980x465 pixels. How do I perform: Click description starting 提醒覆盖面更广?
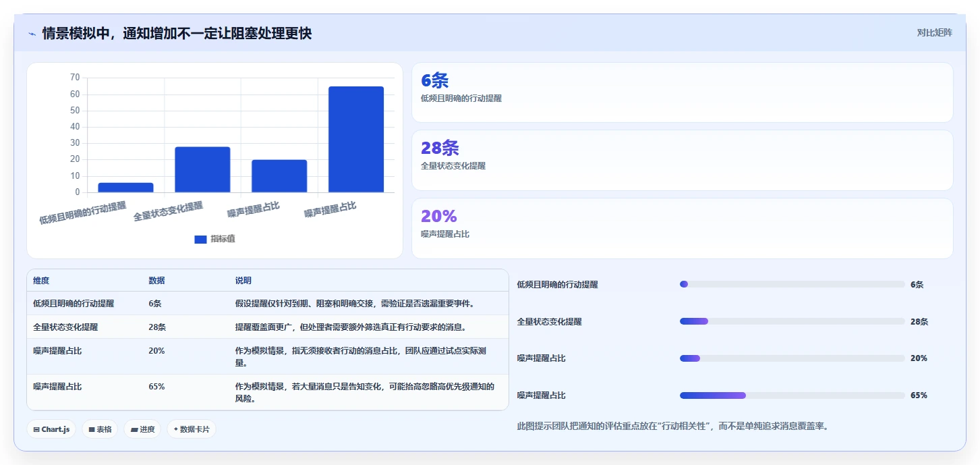[351, 327]
